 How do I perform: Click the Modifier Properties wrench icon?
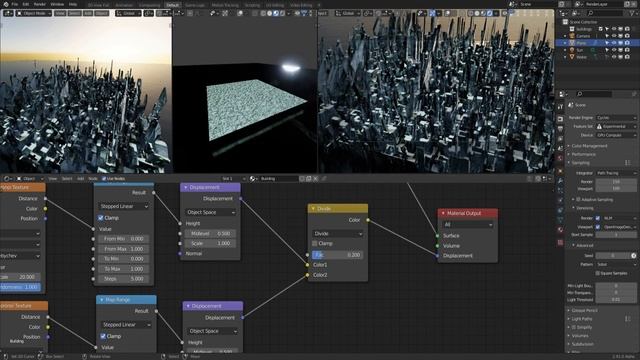point(560,180)
